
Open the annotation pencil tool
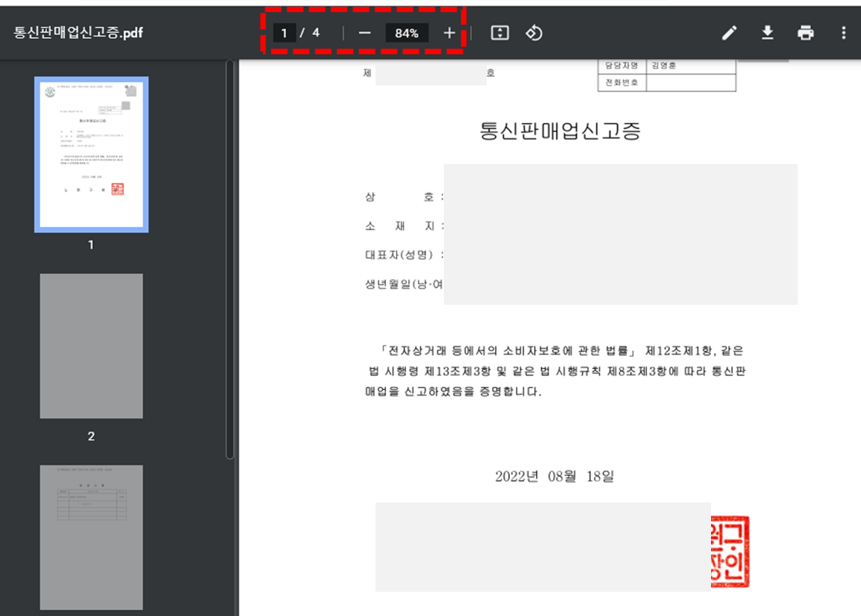(x=730, y=33)
